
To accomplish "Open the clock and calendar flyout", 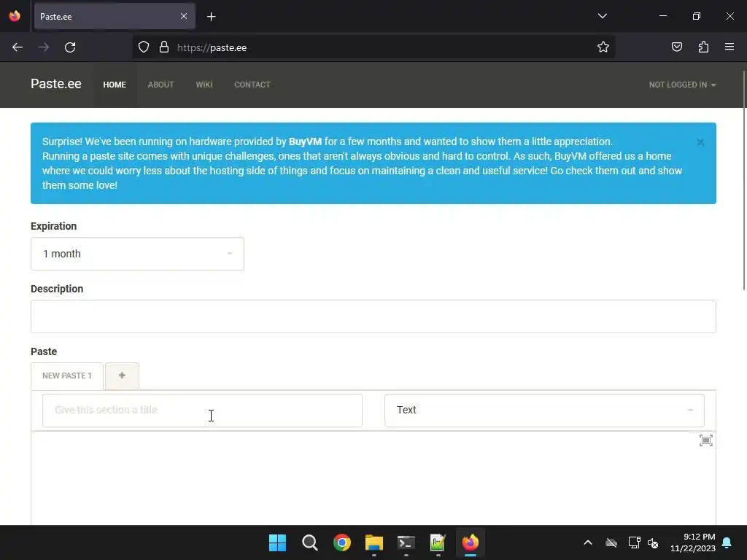I will tap(693, 542).
